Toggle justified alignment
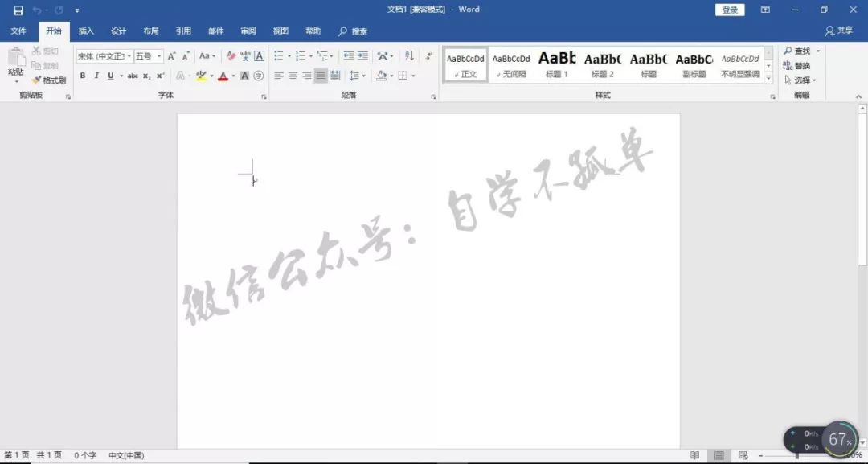Screen dimensions: 868x464 [x=321, y=76]
